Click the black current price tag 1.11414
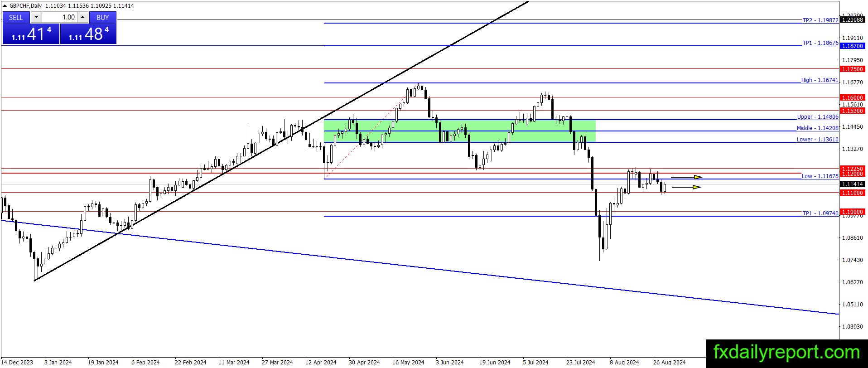This screenshot has width=868, height=368. pos(852,184)
